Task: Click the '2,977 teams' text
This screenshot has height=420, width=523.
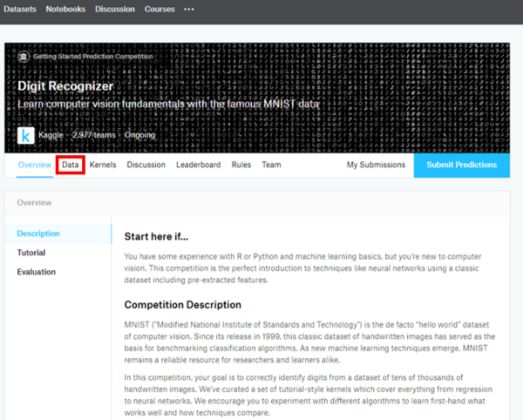Action: click(94, 135)
